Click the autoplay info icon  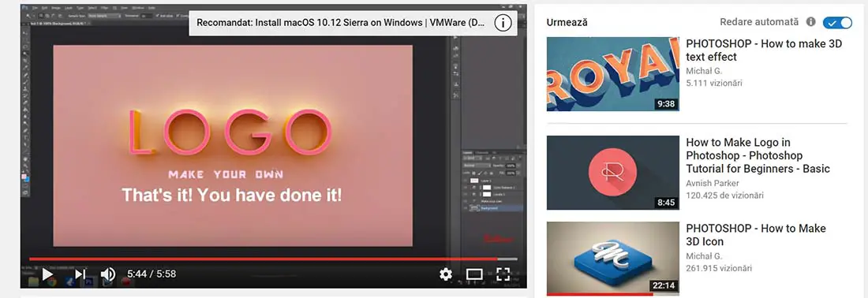point(810,22)
